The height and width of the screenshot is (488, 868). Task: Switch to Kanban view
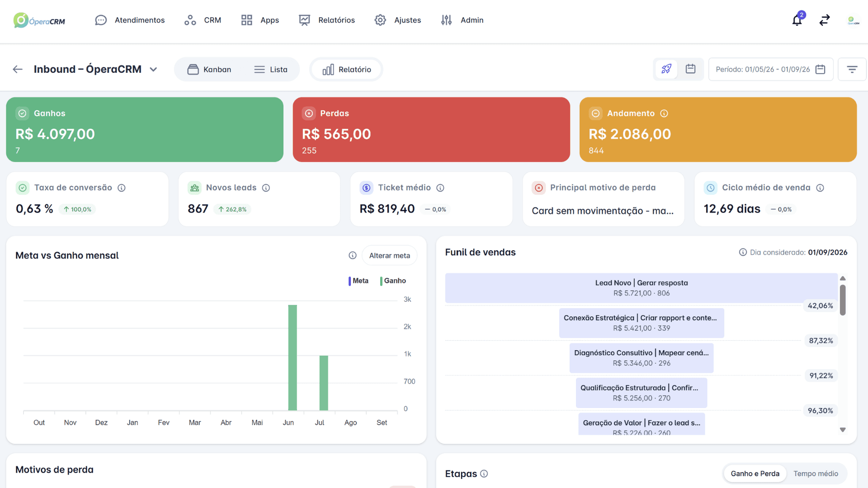209,69
